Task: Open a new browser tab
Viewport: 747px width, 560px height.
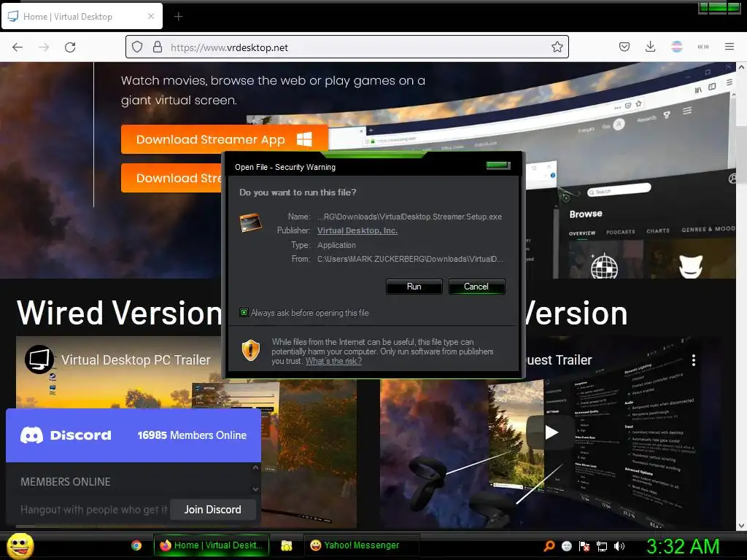Action: click(x=178, y=17)
